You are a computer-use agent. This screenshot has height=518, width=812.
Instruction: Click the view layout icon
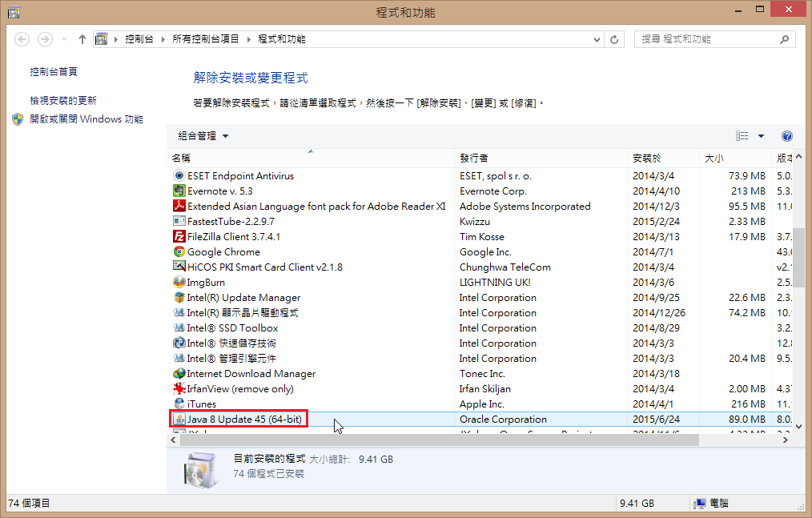tap(742, 136)
